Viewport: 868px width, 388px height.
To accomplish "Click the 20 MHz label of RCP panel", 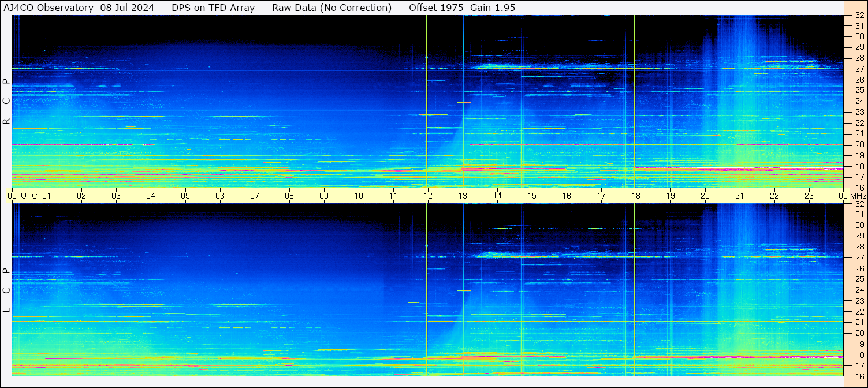I will point(859,144).
